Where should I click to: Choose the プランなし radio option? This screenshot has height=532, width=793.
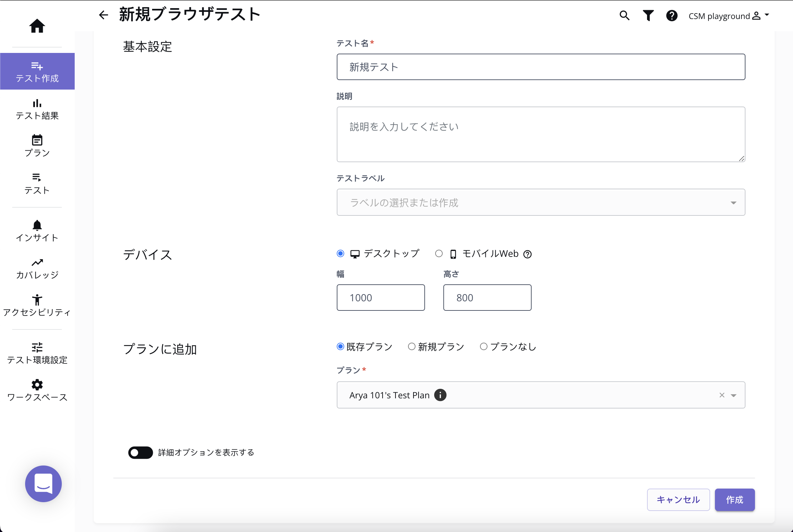484,346
